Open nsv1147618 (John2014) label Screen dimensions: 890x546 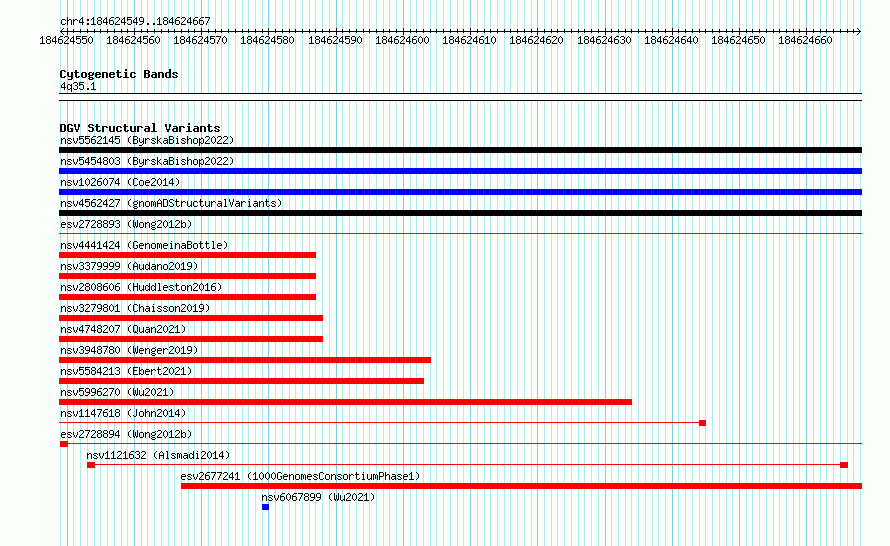click(123, 413)
